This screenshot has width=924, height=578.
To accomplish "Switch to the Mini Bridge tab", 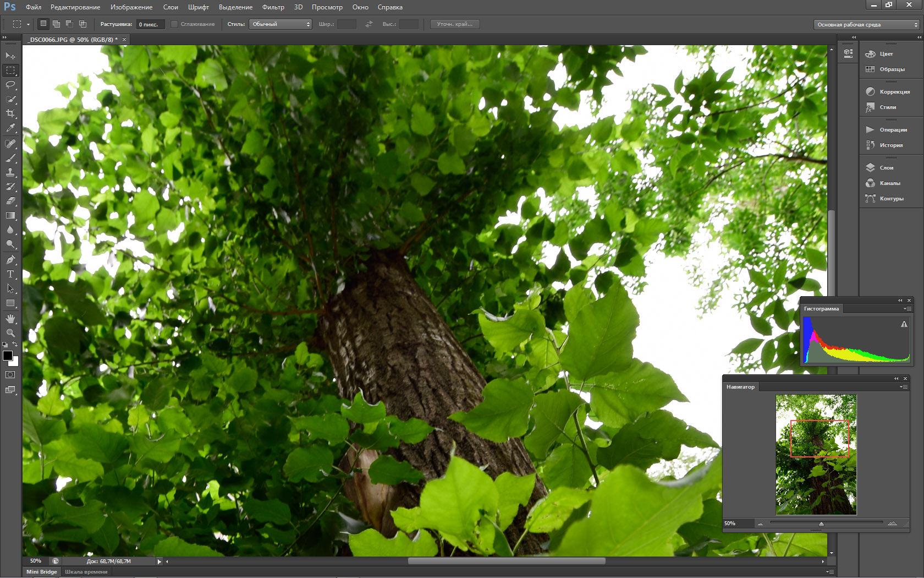I will [42, 571].
